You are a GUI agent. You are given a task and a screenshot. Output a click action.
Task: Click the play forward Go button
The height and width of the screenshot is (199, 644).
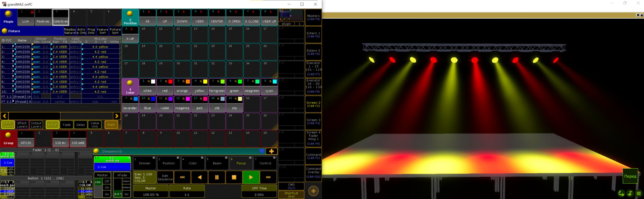tap(251, 177)
